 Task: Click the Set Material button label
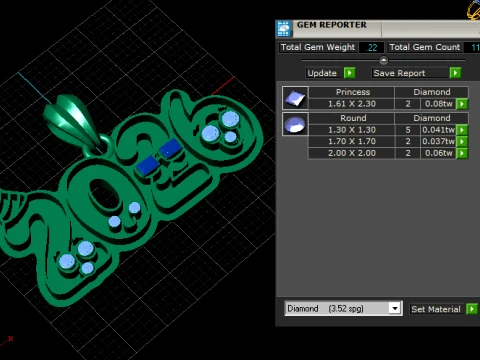click(x=436, y=309)
